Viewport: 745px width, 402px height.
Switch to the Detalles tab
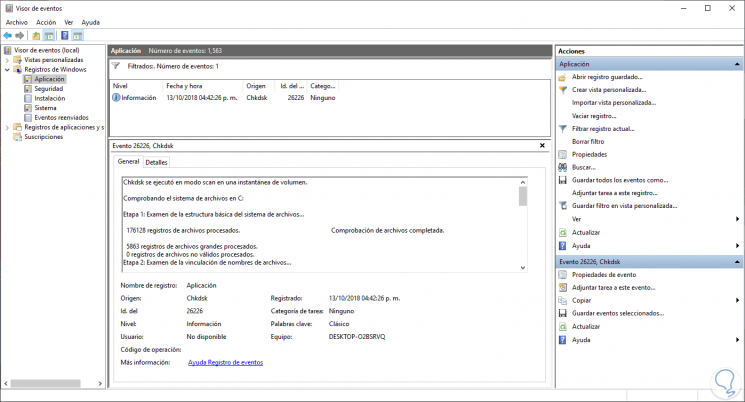[157, 162]
